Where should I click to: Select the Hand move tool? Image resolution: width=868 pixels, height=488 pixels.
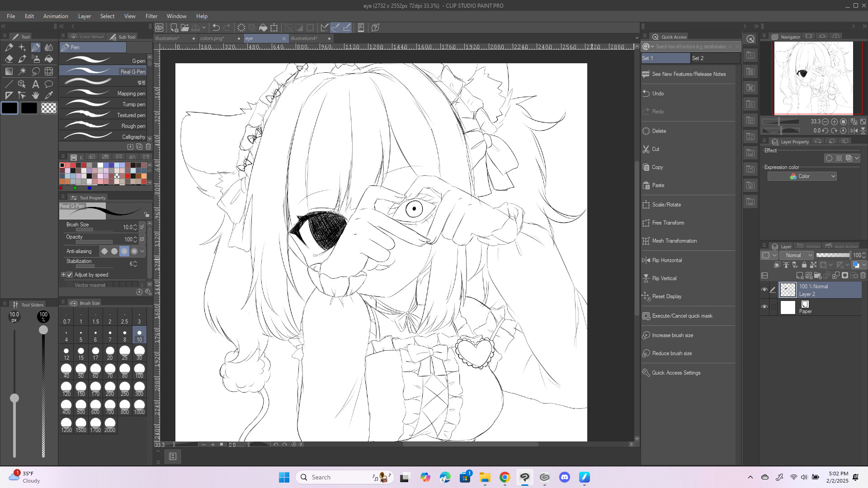(35, 95)
